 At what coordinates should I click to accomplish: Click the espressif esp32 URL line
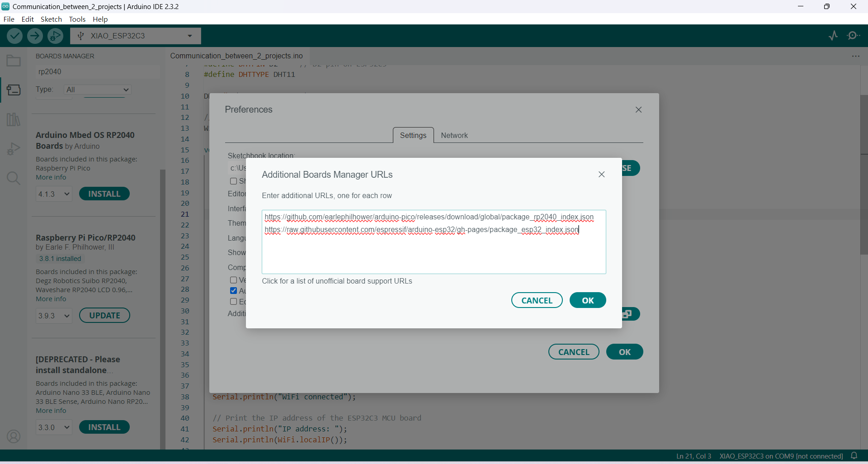pos(421,230)
